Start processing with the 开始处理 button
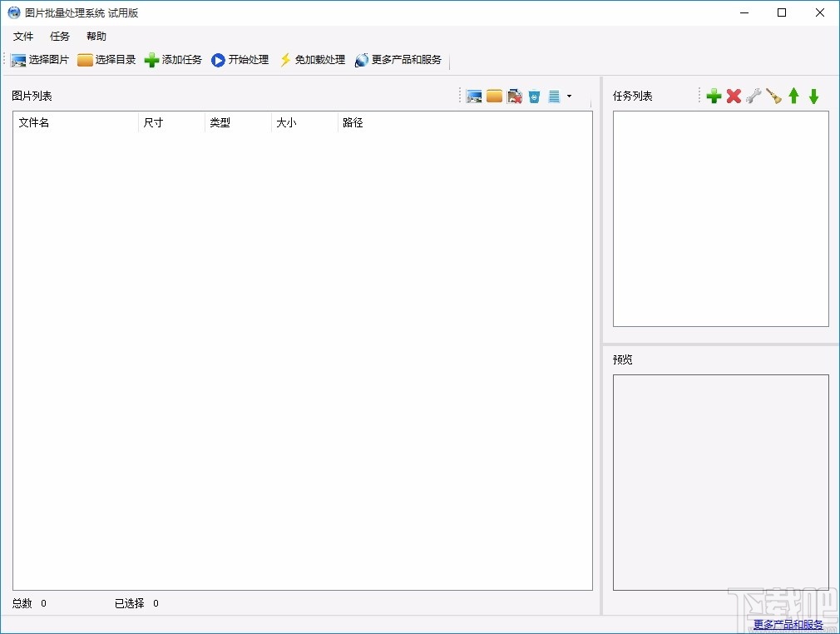840x634 pixels. pyautogui.click(x=240, y=59)
